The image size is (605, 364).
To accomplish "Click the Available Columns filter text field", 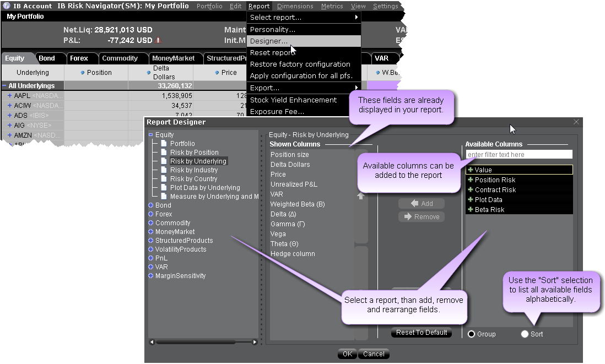I will (x=518, y=155).
